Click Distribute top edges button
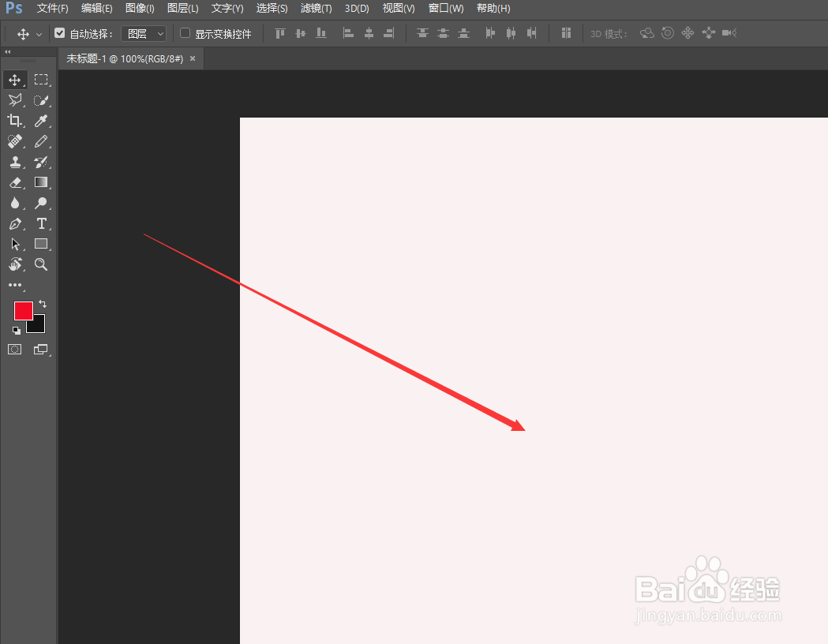828x644 pixels. tap(422, 33)
